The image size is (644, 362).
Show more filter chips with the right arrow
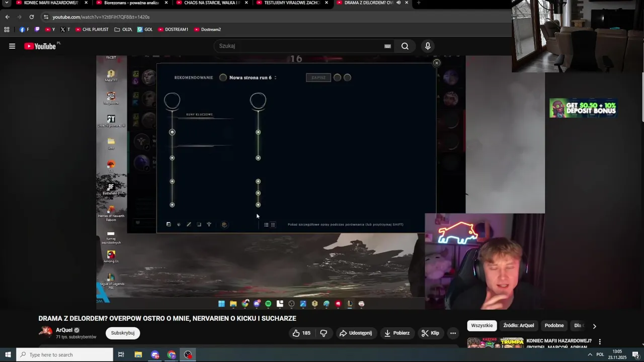coord(594,326)
